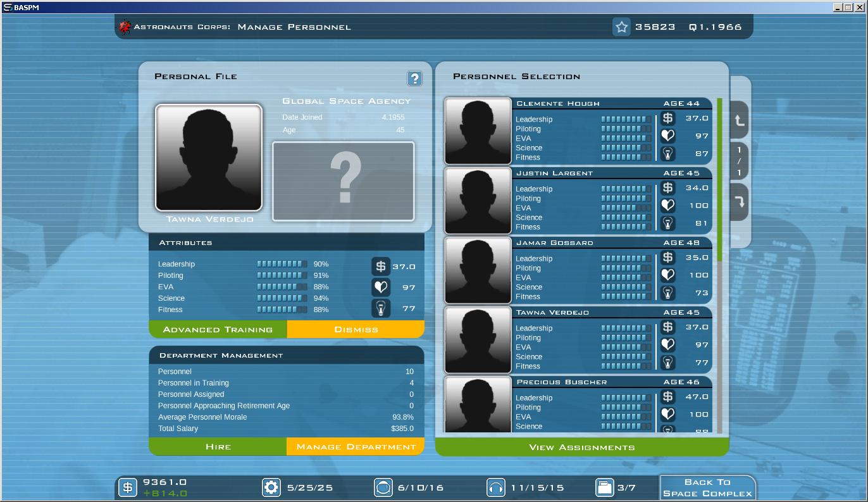Click the dollar icon on Clemente Hough's card
The height and width of the screenshot is (502, 868).
pyautogui.click(x=667, y=118)
